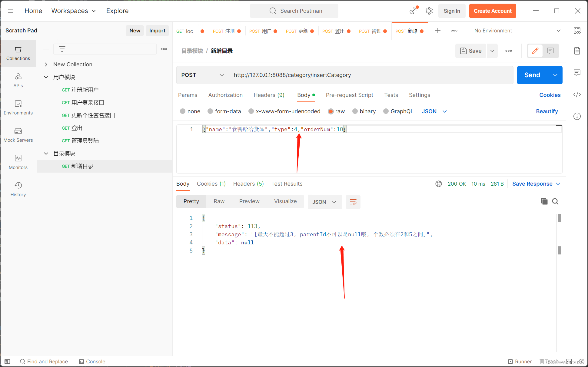The height and width of the screenshot is (367, 588).
Task: Click the Beautify link
Action: [546, 111]
